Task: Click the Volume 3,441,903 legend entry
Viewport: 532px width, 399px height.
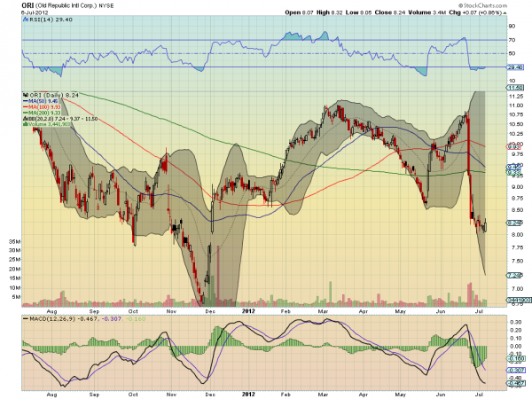Action: (x=49, y=124)
